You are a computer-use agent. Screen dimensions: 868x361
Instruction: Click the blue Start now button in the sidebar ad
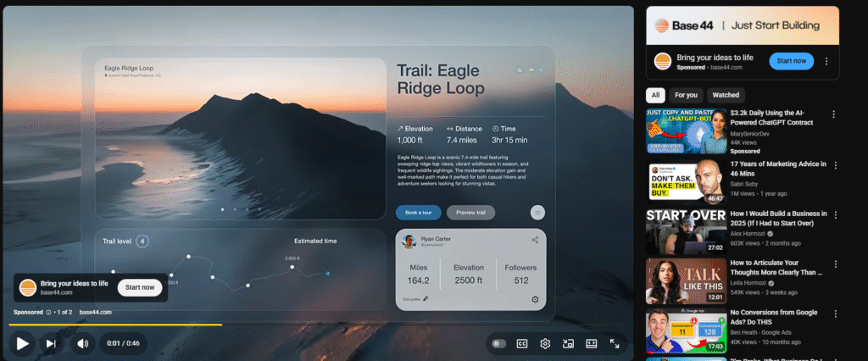pos(791,61)
